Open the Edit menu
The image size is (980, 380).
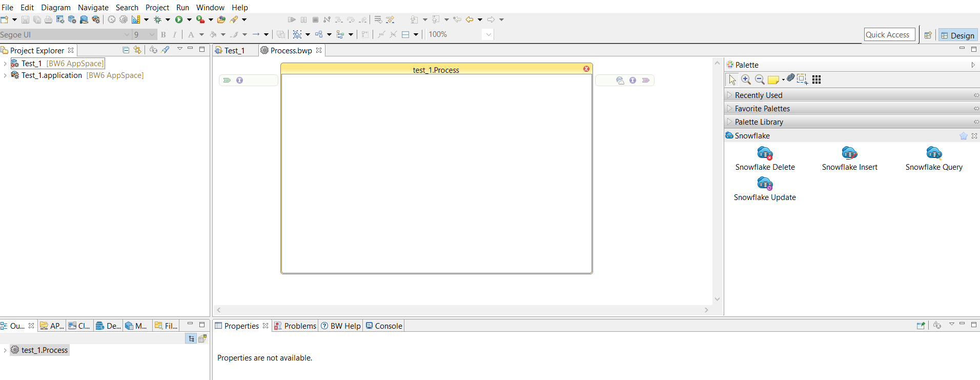coord(27,7)
